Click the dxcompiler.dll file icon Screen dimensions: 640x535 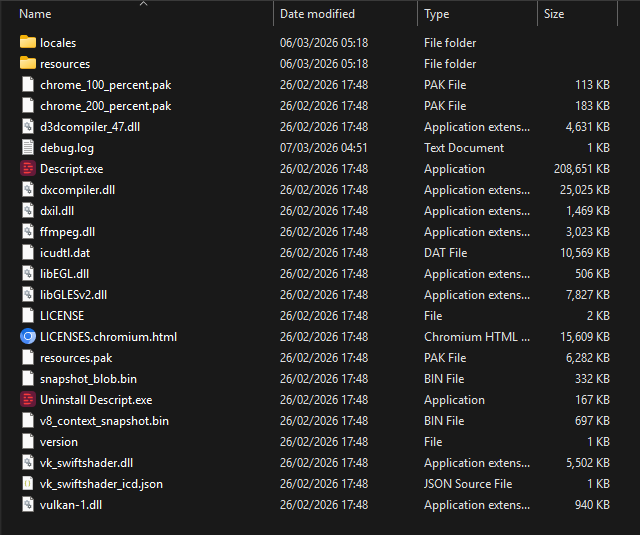coord(28,189)
